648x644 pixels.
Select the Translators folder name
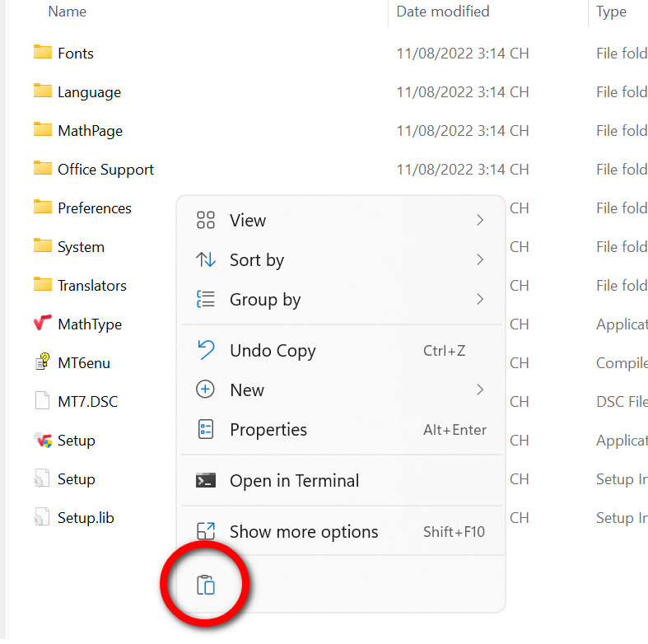click(92, 285)
